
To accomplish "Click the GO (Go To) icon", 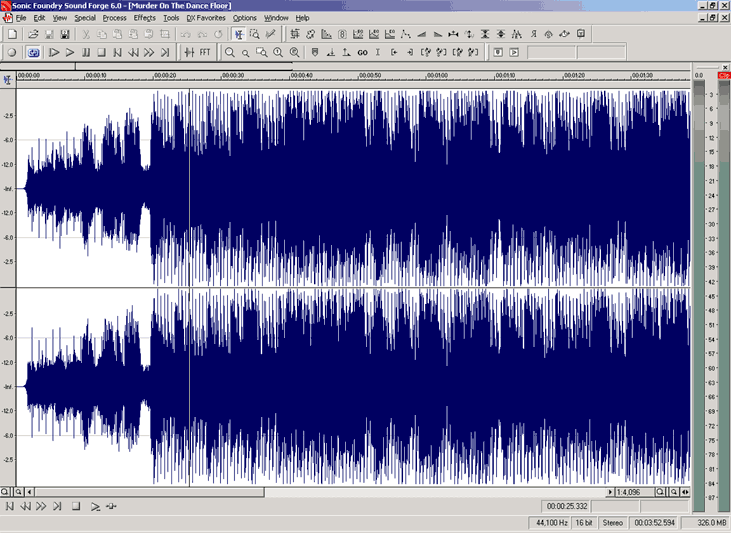I will 362,53.
